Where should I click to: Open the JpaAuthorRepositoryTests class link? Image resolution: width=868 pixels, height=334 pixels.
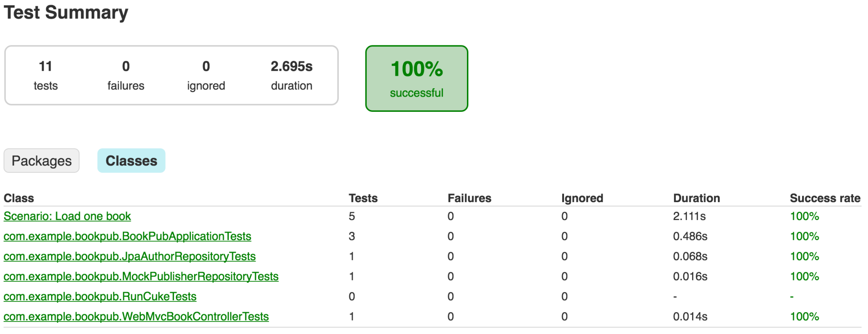(x=130, y=257)
